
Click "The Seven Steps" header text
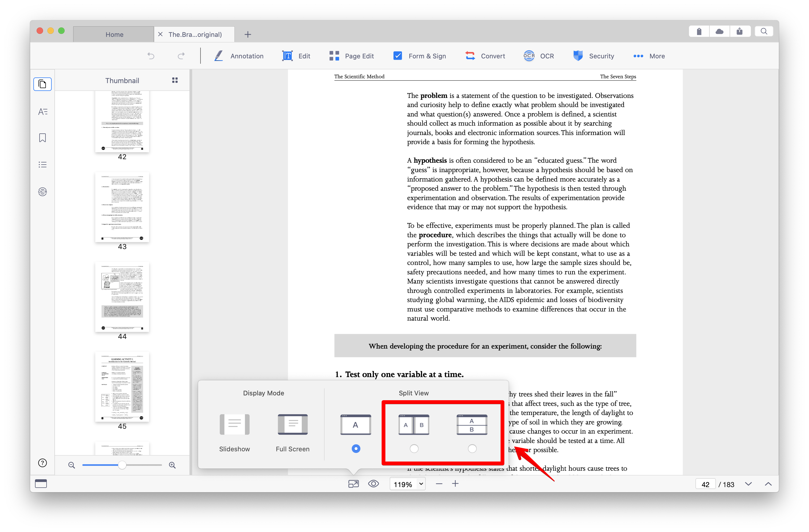pos(618,76)
